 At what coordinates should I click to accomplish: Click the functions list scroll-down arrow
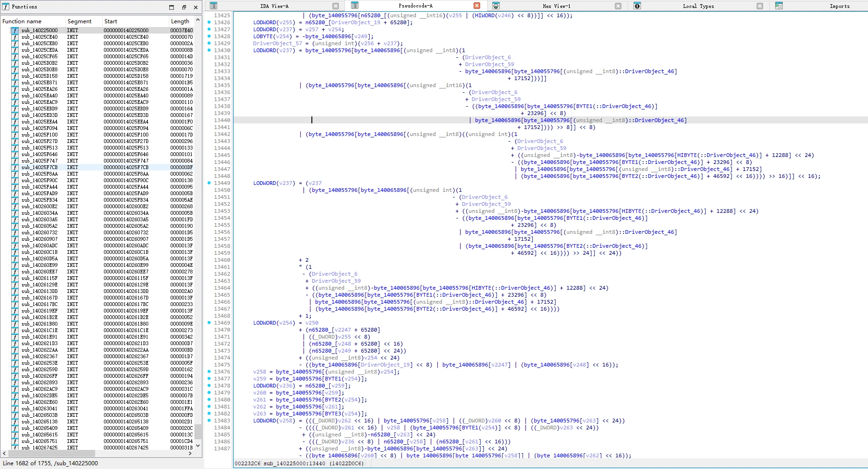[198, 446]
